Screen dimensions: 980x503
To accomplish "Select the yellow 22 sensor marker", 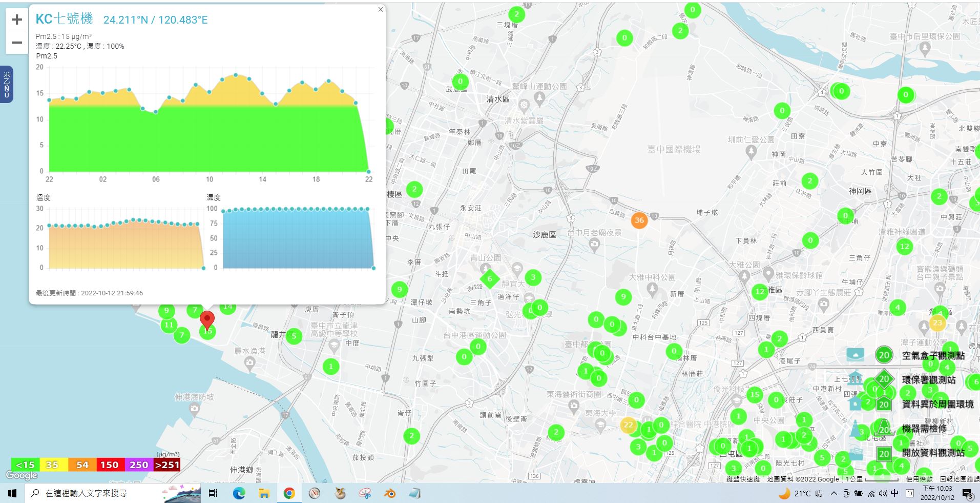I will click(629, 425).
